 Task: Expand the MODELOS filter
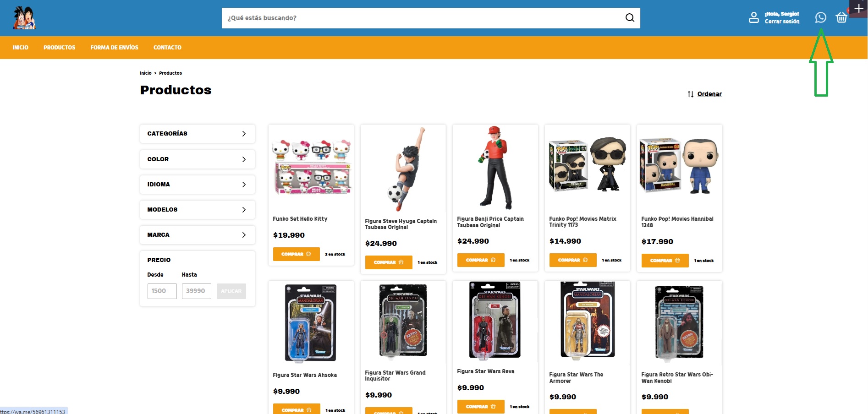tap(198, 210)
